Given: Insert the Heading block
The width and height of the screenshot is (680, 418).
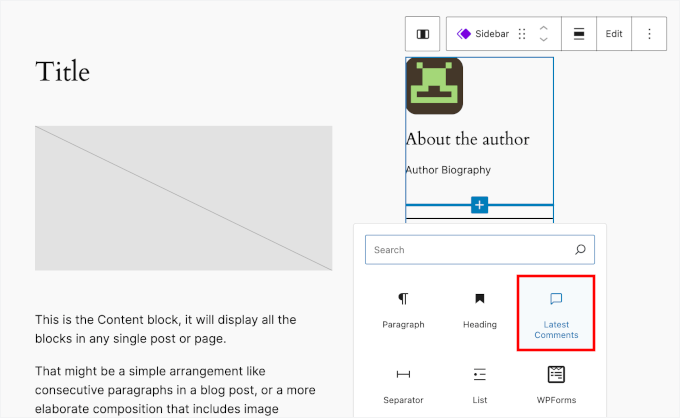Looking at the screenshot, I should 479,310.
